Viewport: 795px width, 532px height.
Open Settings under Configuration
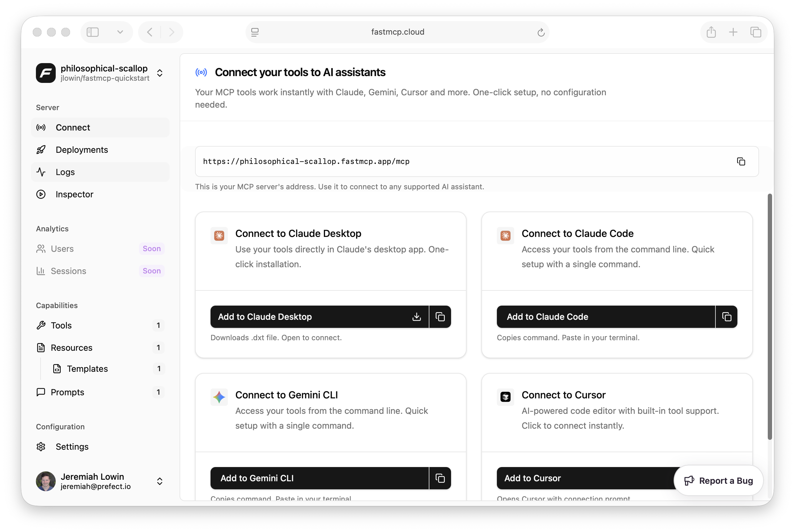tap(72, 447)
